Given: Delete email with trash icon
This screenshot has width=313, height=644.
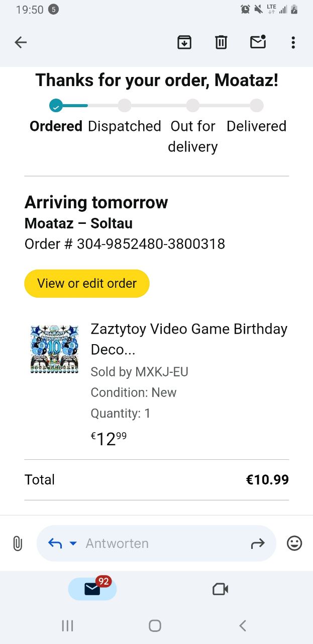Looking at the screenshot, I should (x=221, y=42).
